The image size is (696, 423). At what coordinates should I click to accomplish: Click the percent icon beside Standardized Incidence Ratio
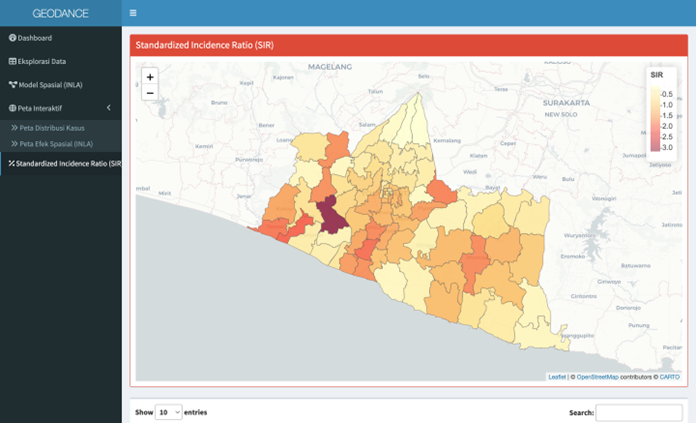pyautogui.click(x=11, y=162)
